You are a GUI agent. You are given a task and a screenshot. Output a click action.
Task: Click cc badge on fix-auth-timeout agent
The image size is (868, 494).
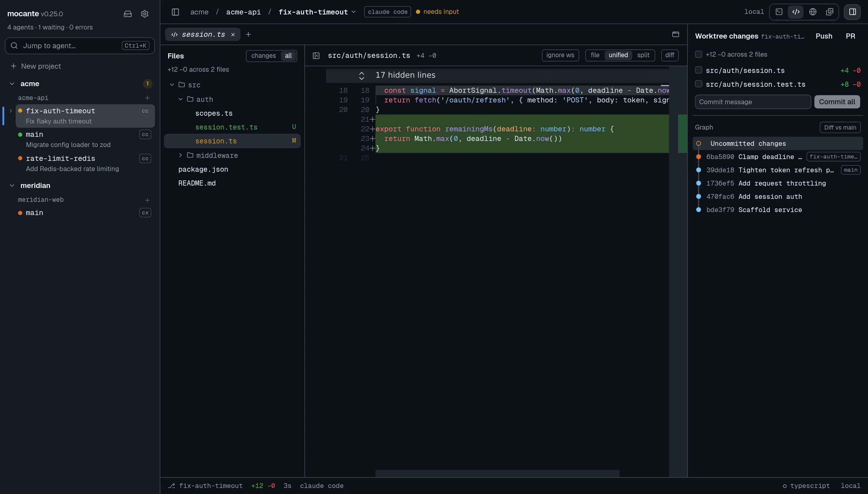pyautogui.click(x=145, y=111)
